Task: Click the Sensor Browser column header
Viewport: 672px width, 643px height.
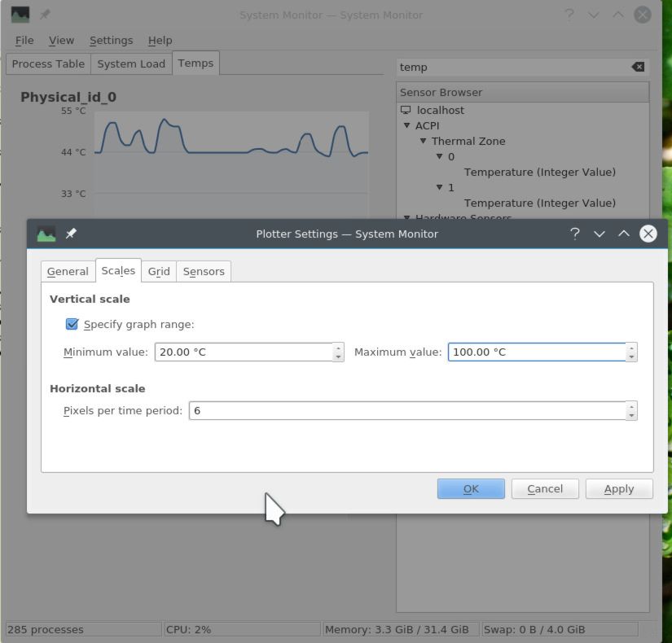Action: click(x=522, y=92)
